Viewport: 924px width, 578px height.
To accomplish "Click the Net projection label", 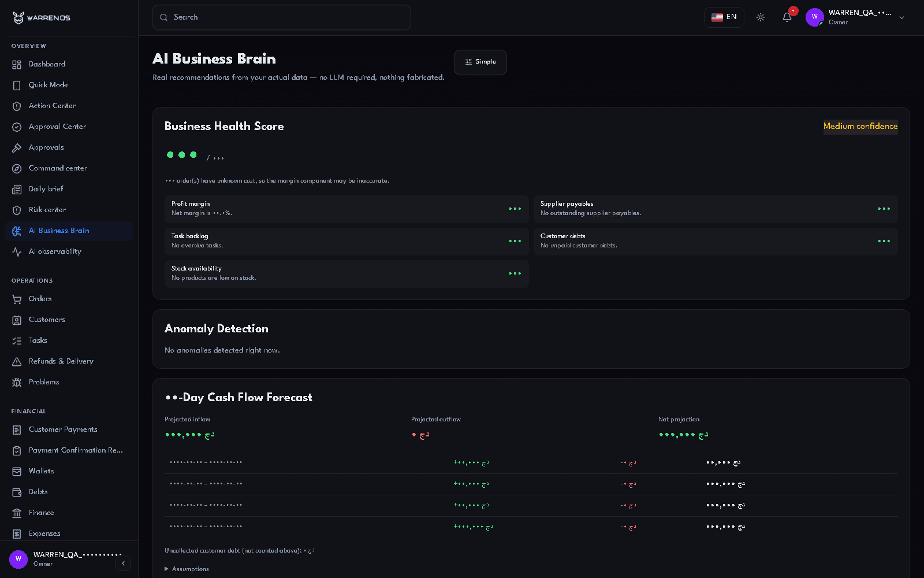I will tap(679, 420).
